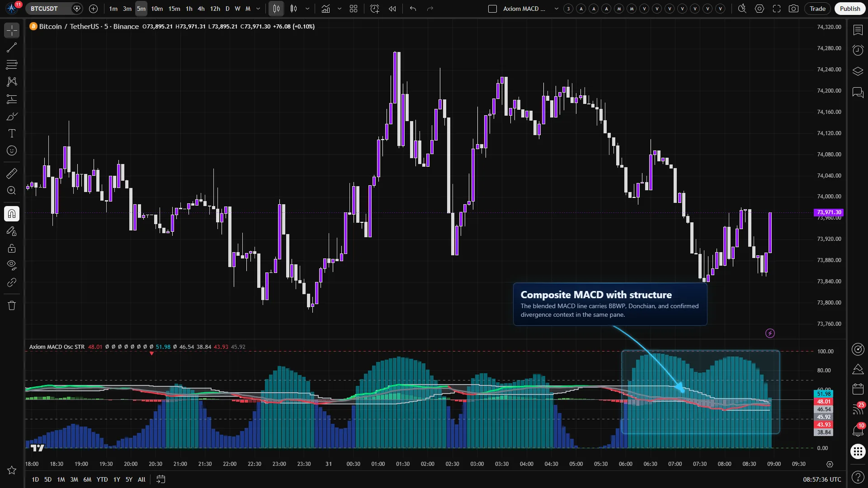Image resolution: width=868 pixels, height=488 pixels.
Task: Open the emoji and icons tool
Action: (12, 150)
